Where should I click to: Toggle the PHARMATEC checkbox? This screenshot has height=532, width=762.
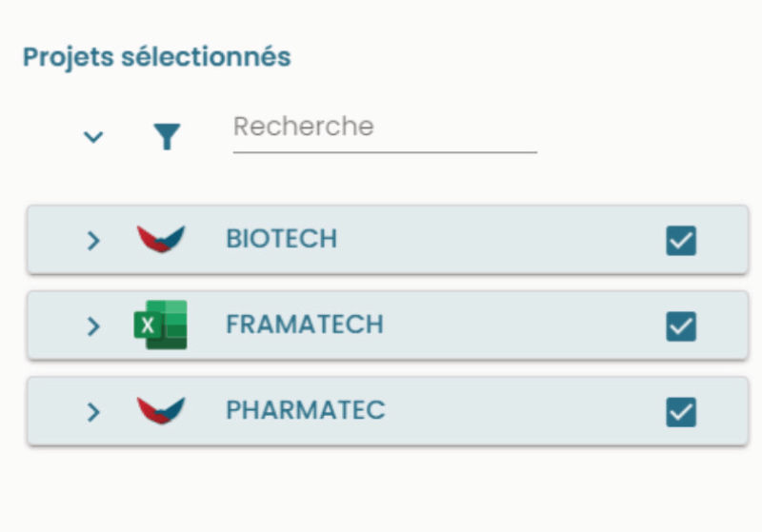coord(681,412)
